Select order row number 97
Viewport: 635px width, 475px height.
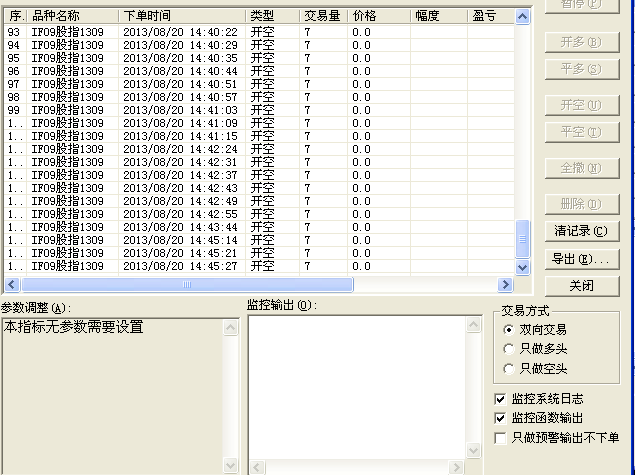point(259,84)
